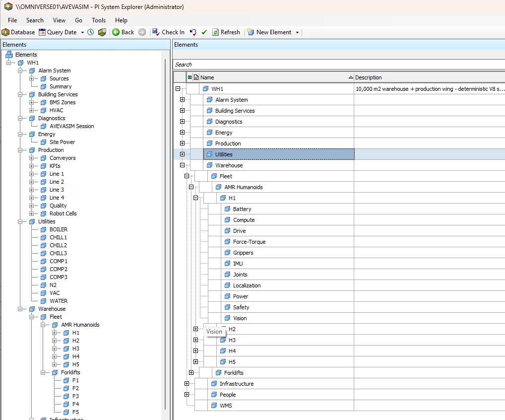Click the Query Date calendar icon

pos(42,32)
